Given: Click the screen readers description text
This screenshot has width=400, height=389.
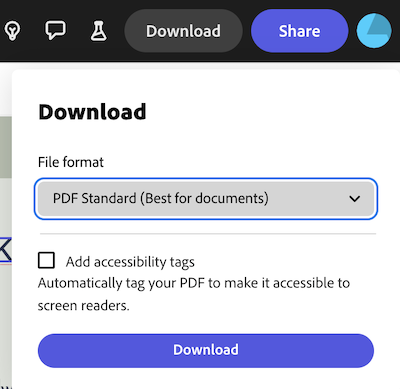Looking at the screenshot, I should point(194,294).
